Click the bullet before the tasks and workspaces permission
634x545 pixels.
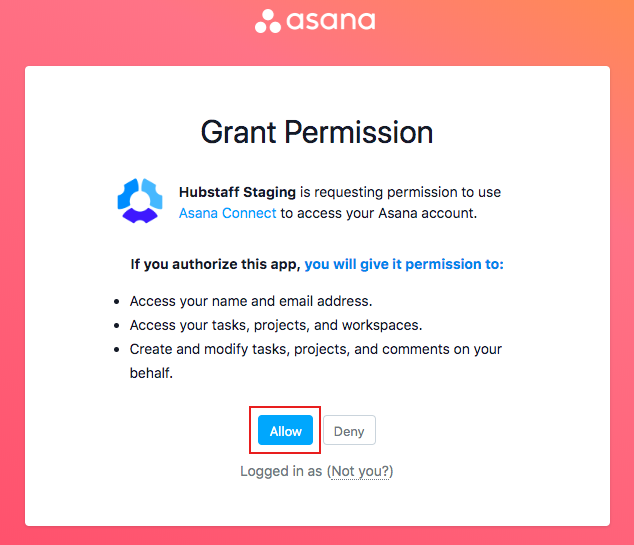[116, 325]
